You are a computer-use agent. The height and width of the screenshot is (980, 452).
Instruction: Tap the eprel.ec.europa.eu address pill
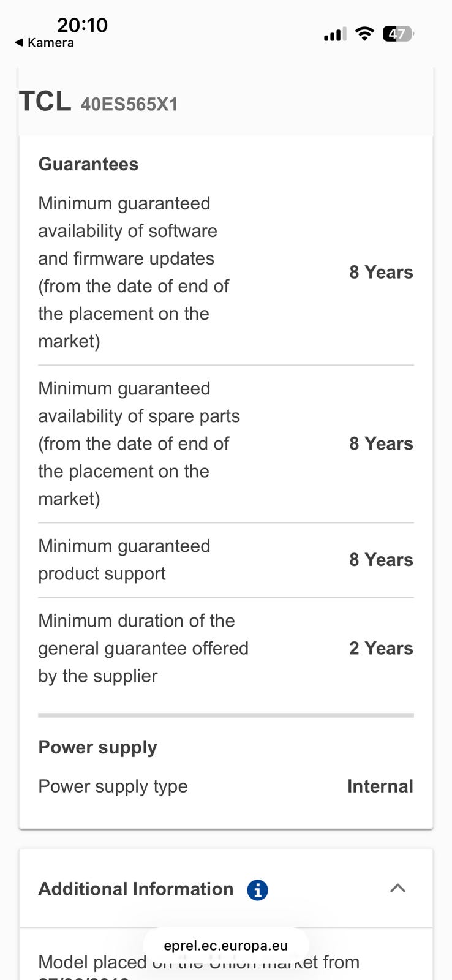[226, 946]
